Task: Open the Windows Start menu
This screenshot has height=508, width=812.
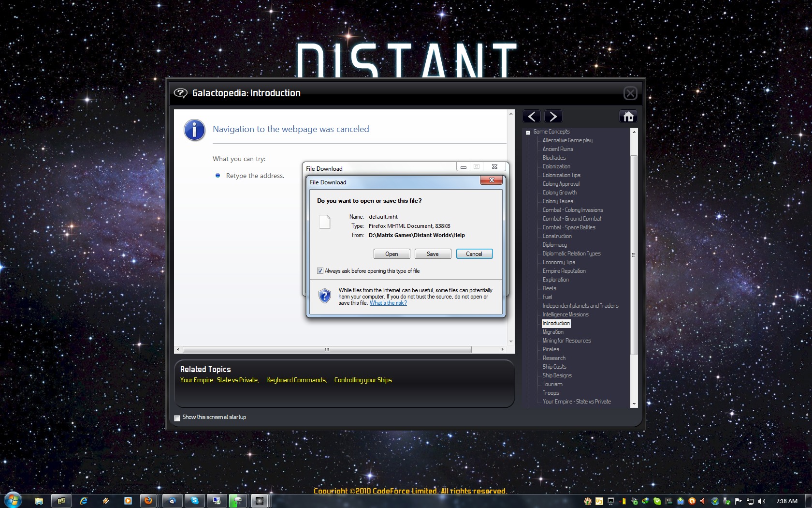Action: tap(13, 500)
